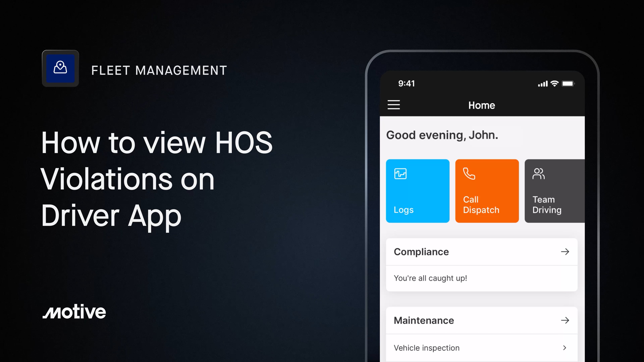Click the battery status icon
The width and height of the screenshot is (644, 362).
point(568,84)
